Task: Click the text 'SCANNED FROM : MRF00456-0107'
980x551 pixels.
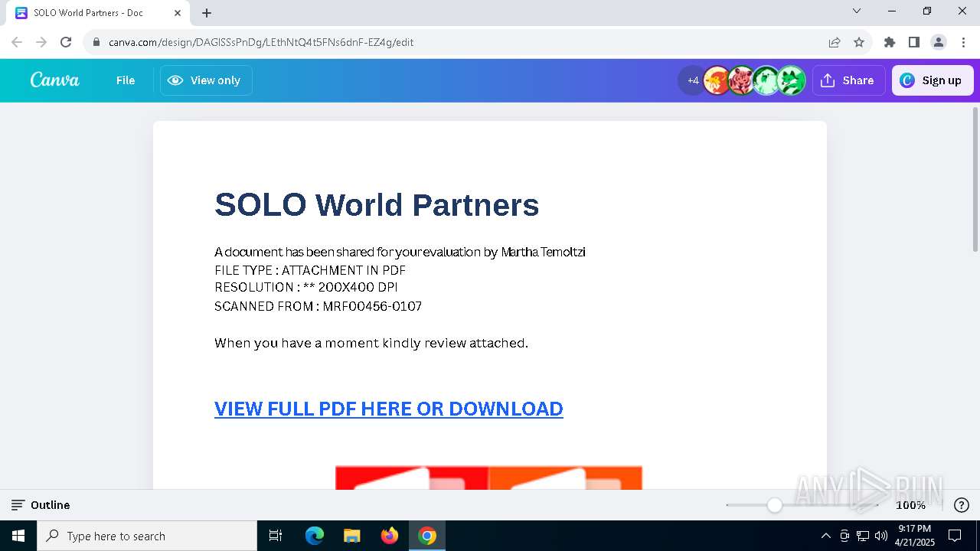Action: (x=318, y=306)
